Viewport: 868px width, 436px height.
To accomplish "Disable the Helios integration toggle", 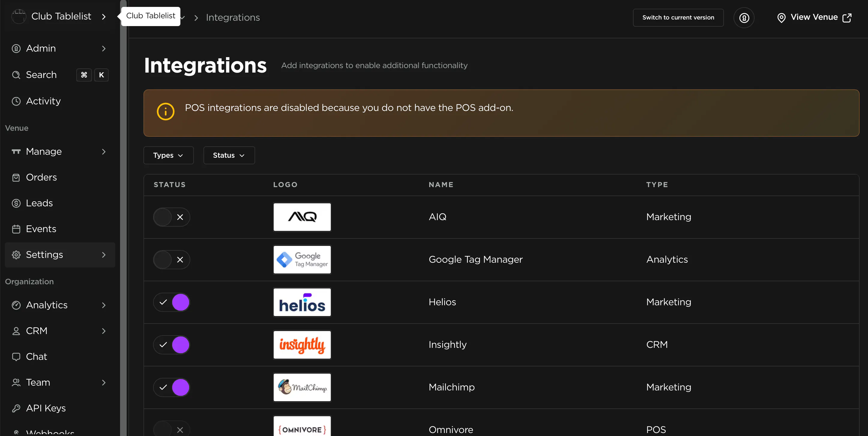I will [171, 302].
